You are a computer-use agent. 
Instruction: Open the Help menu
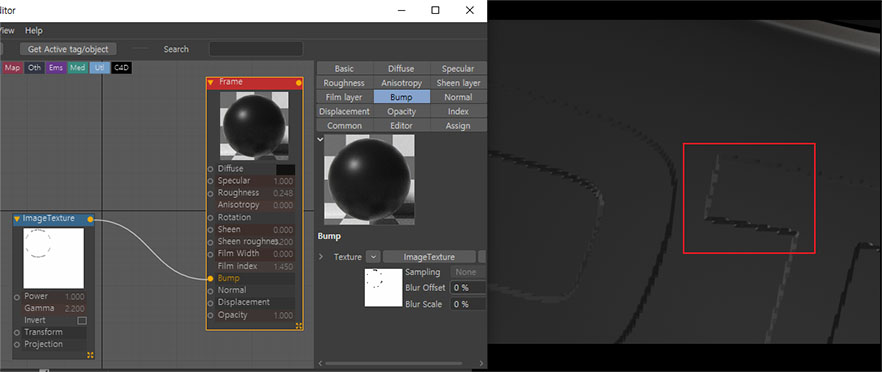pos(34,30)
